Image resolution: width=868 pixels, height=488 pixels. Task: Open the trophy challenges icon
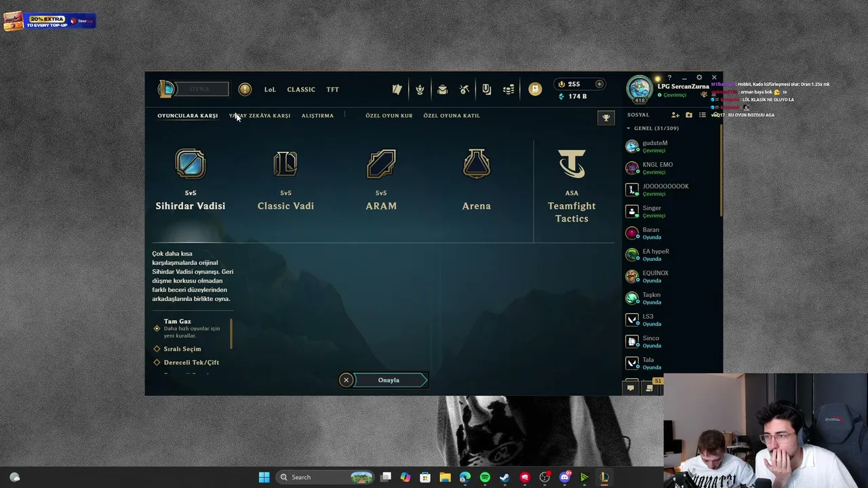(x=606, y=117)
